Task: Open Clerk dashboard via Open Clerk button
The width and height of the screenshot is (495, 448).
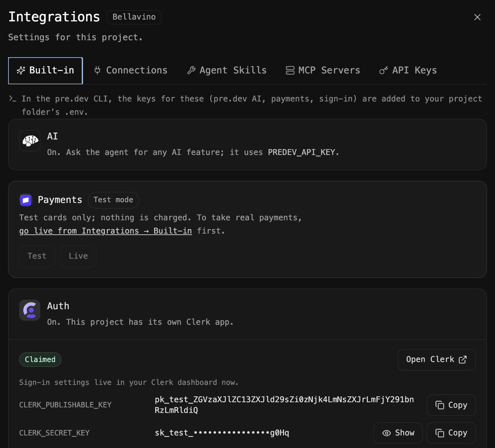Action: pyautogui.click(x=437, y=360)
